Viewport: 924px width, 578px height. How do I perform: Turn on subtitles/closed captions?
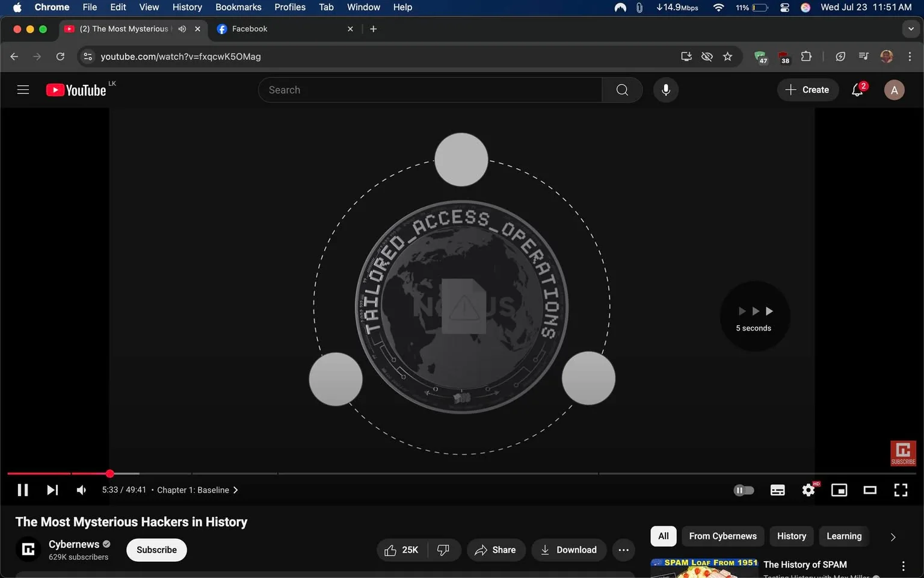point(777,490)
